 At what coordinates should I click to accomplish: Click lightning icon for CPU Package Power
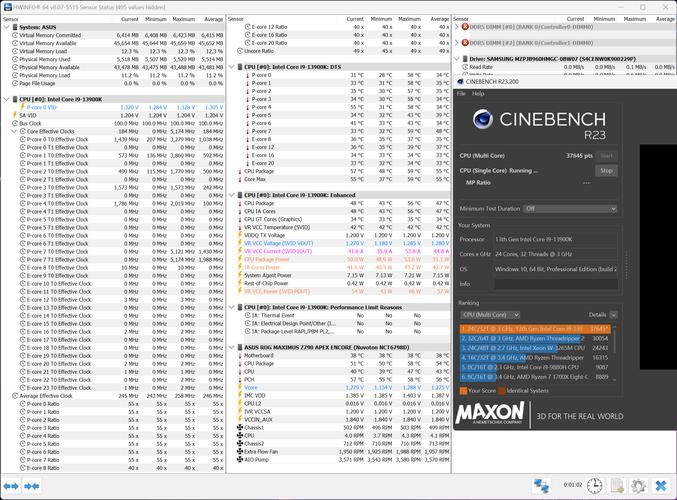click(x=240, y=259)
